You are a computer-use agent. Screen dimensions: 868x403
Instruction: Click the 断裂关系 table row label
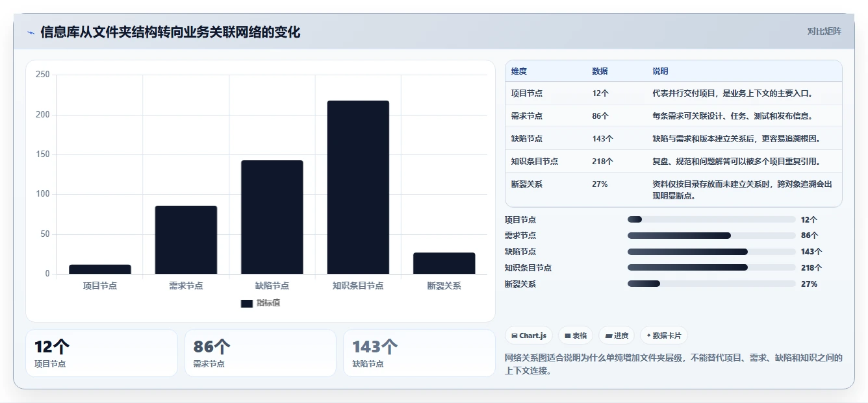(x=527, y=184)
